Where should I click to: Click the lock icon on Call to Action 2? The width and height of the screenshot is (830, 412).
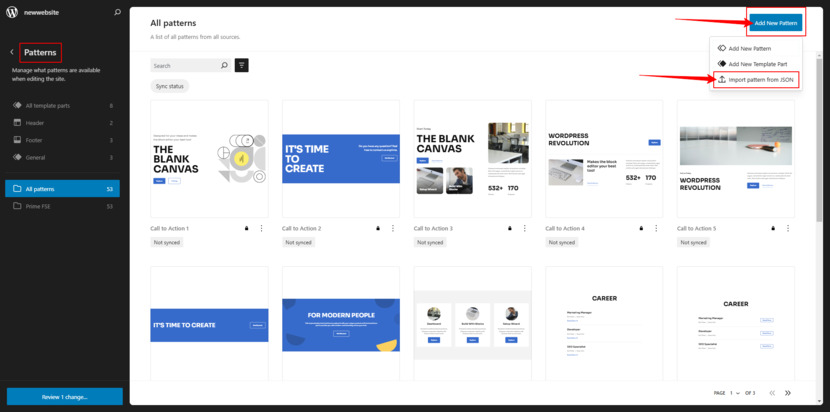click(378, 228)
